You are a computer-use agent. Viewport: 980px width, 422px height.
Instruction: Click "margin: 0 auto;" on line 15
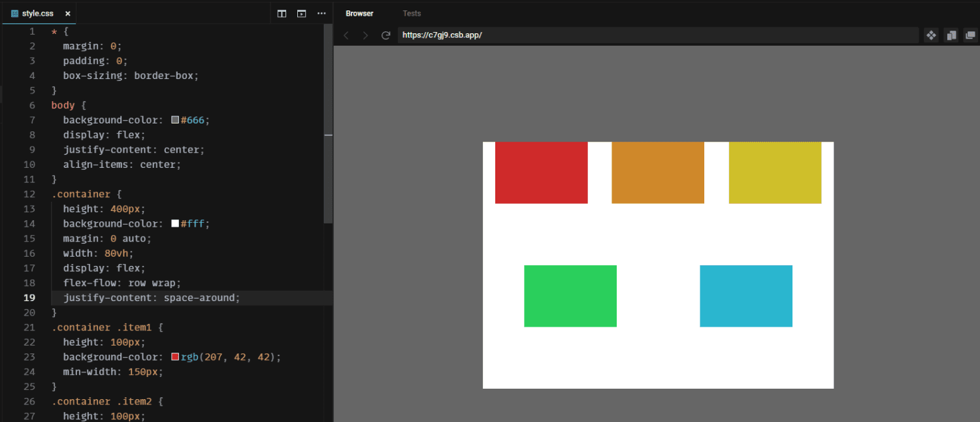(x=107, y=238)
